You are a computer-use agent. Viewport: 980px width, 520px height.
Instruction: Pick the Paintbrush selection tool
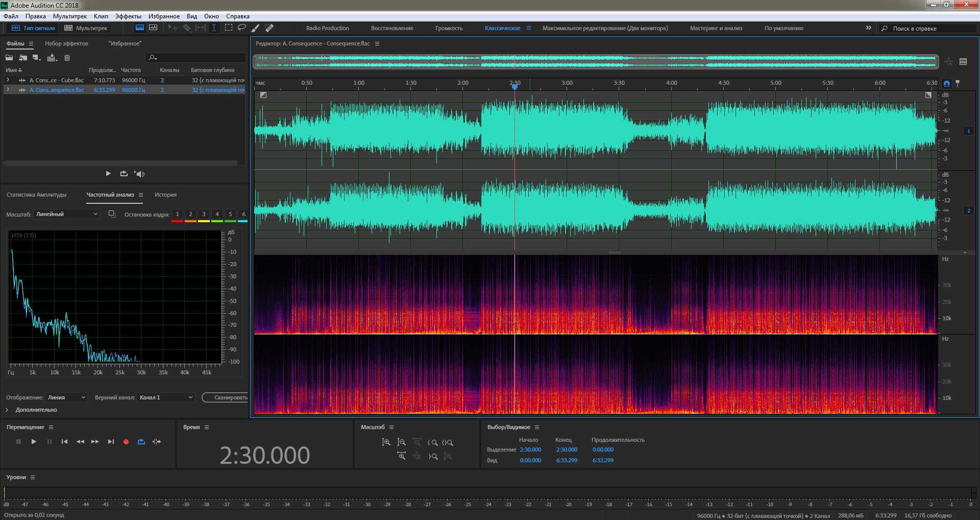pos(256,28)
